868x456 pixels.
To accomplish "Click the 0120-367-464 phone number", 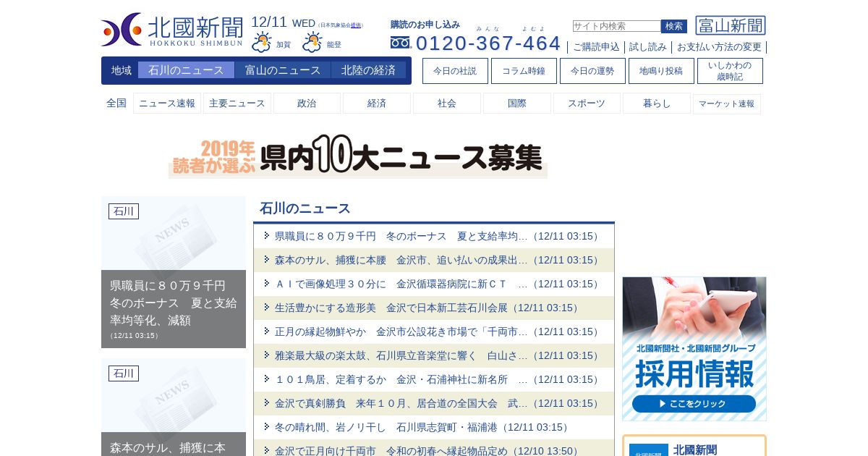I will (488, 43).
